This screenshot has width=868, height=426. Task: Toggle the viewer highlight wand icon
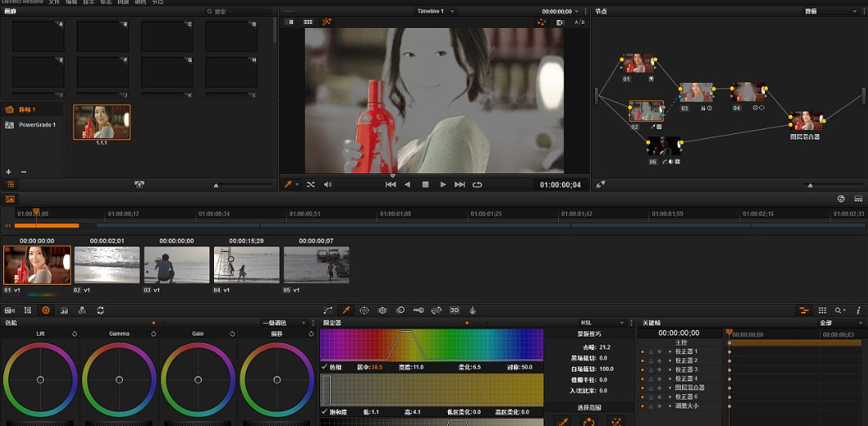click(x=327, y=22)
